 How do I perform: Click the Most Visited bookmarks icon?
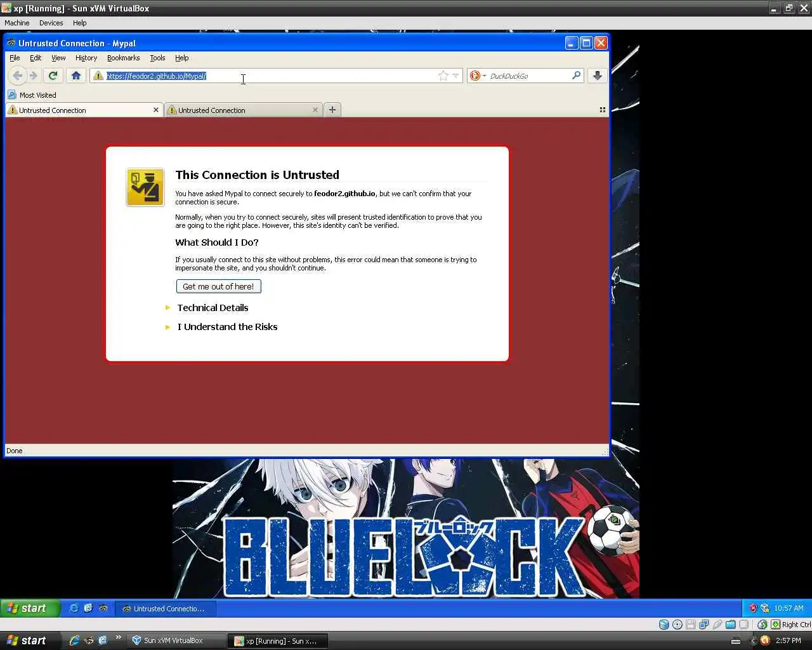[x=11, y=95]
